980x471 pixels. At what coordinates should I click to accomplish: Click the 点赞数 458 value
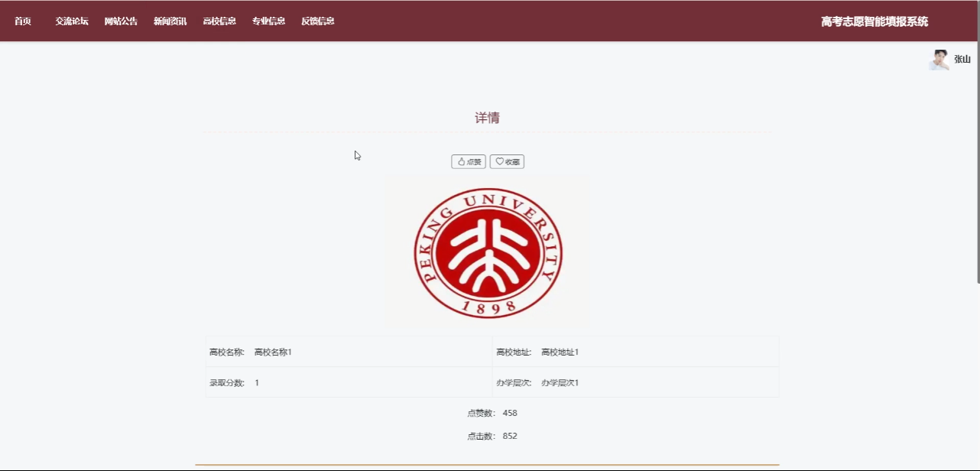(510, 413)
